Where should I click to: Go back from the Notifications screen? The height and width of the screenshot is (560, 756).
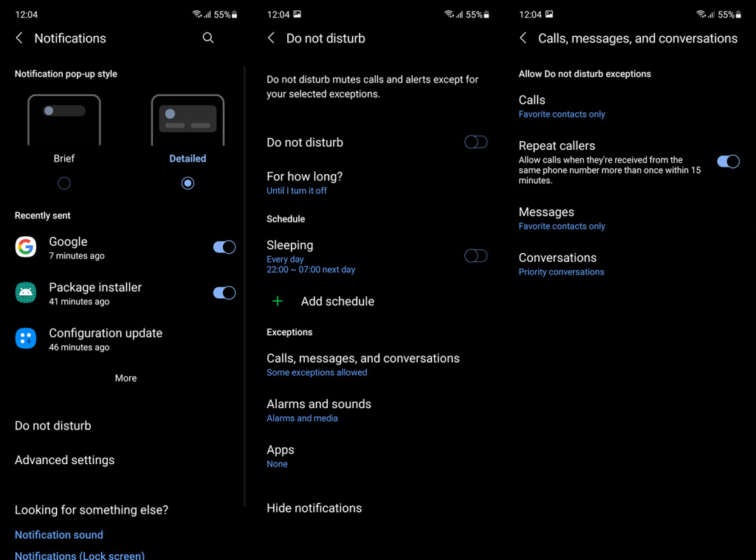pos(19,38)
